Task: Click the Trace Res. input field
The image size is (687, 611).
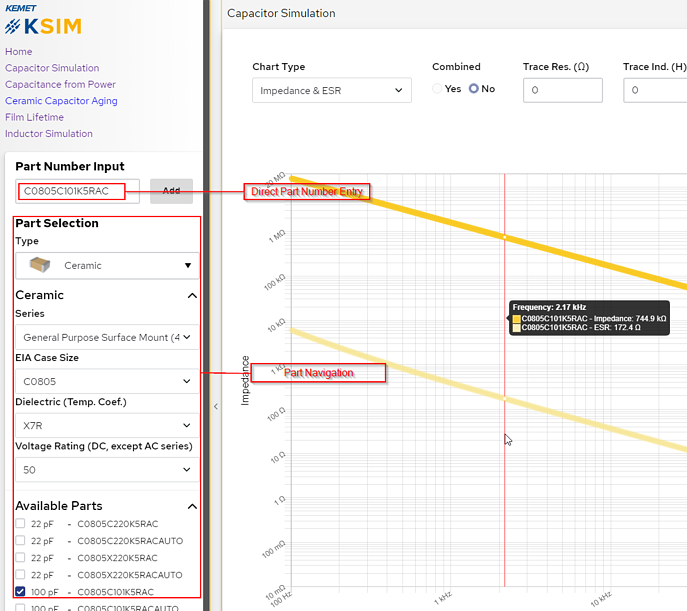Action: (x=563, y=90)
